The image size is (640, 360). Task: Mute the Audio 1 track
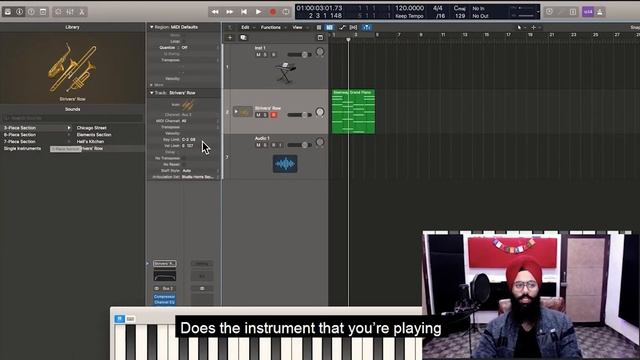click(x=258, y=145)
